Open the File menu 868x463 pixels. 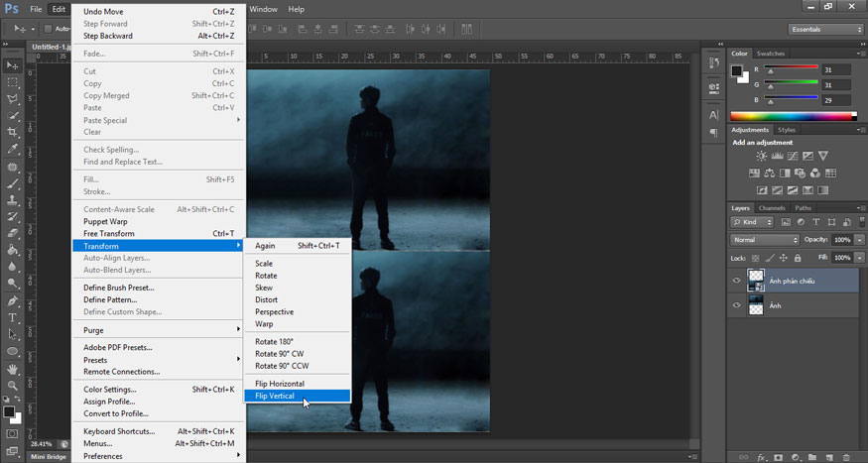point(36,9)
